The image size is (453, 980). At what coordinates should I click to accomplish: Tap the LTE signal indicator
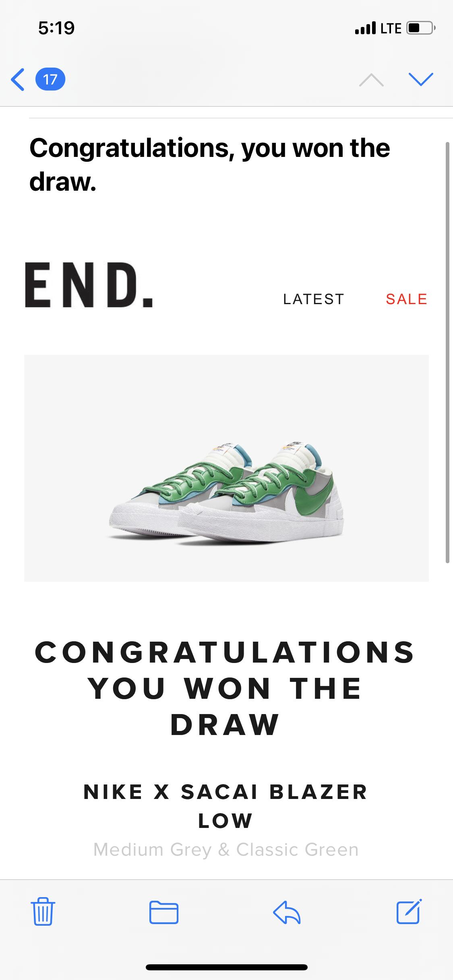pos(378,28)
